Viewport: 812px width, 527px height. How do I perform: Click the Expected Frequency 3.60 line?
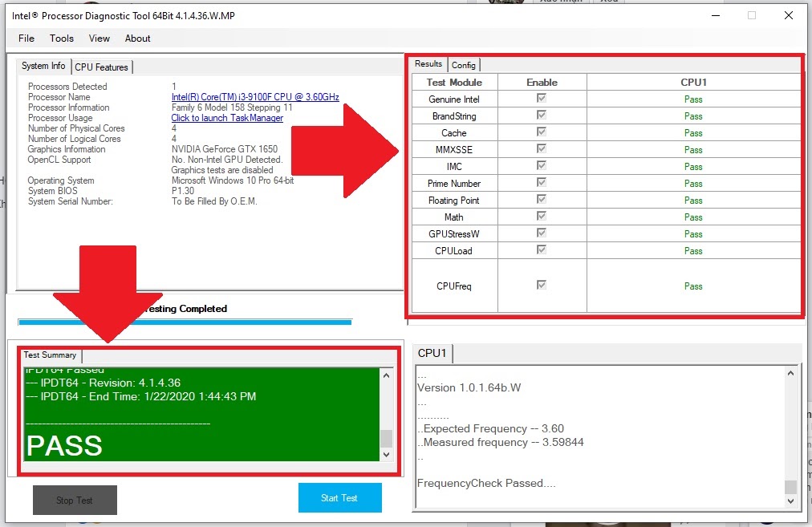[x=490, y=428]
